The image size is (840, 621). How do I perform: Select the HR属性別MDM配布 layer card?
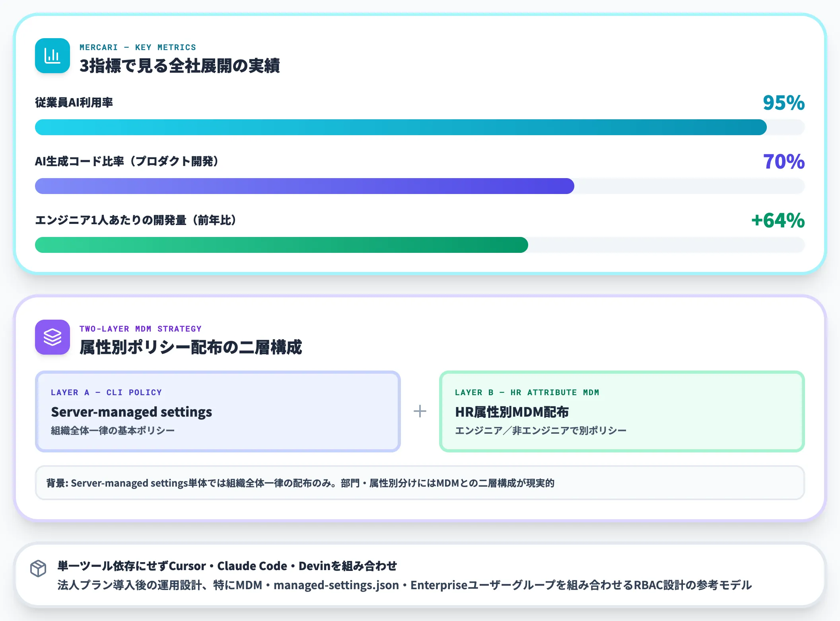click(x=622, y=411)
